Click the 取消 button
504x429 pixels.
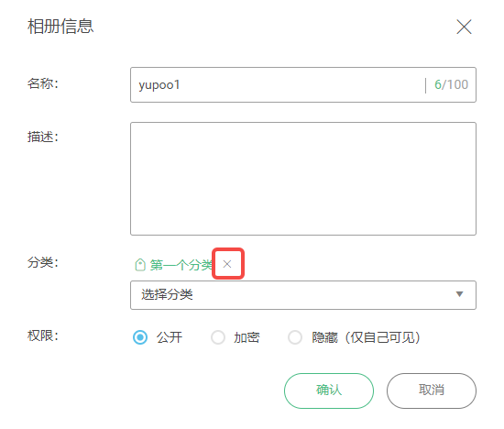(432, 390)
